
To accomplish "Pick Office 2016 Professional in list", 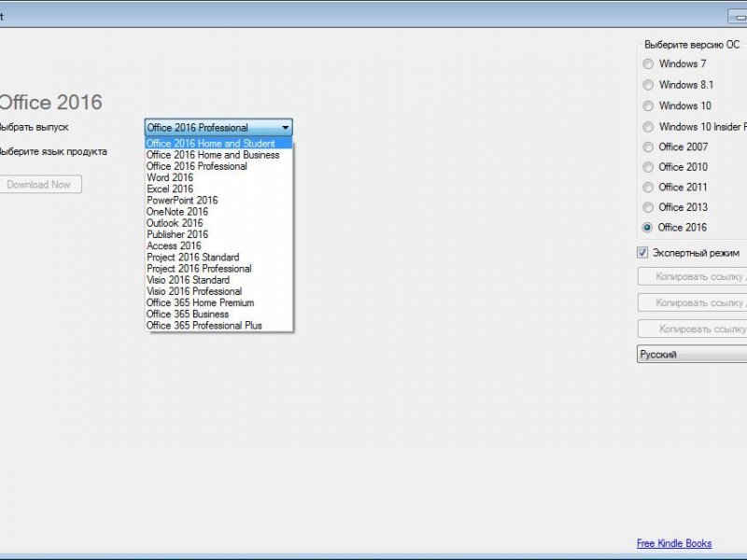I will click(218, 166).
